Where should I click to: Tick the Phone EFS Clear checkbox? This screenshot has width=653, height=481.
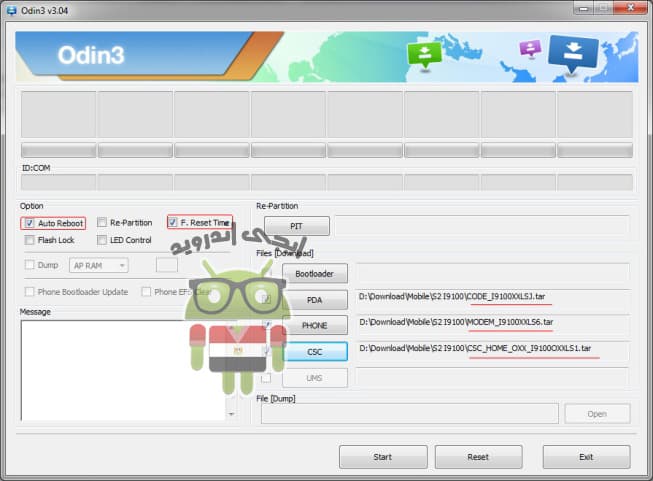click(146, 292)
